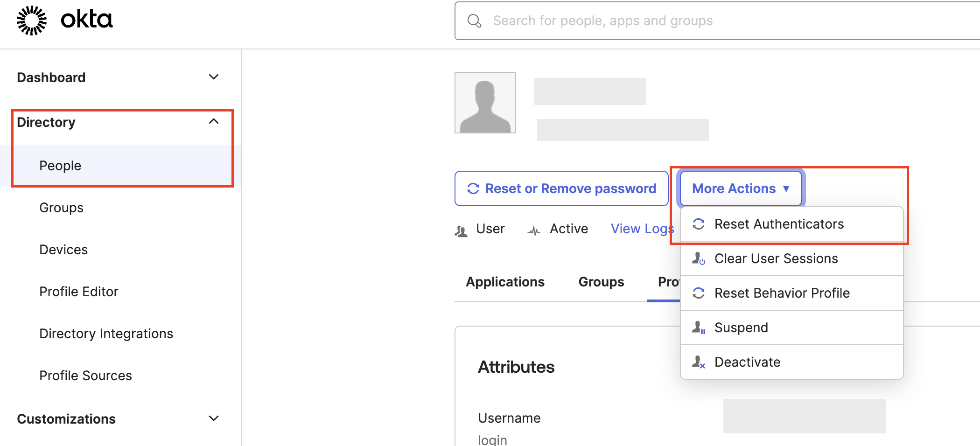Open the View Logs link
Viewport: 980px width, 446px height.
(x=643, y=229)
